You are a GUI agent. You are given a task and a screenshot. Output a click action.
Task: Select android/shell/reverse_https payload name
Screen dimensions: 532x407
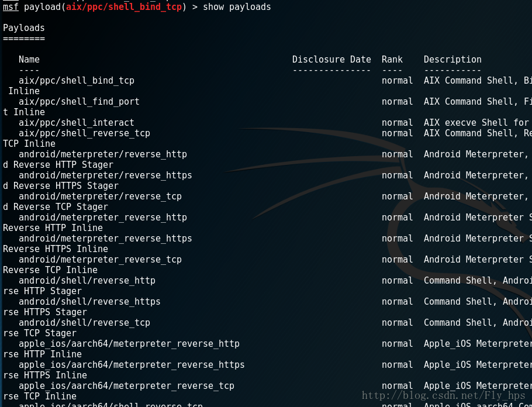pyautogui.click(x=89, y=301)
